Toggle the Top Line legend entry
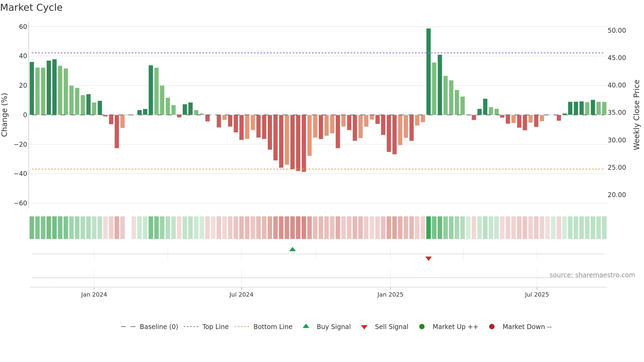 tap(206, 327)
